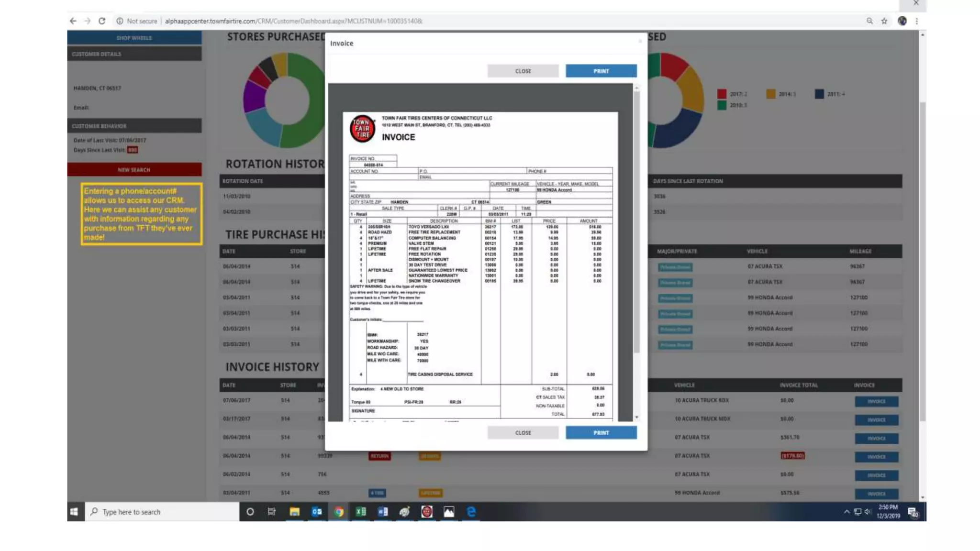Open Internet Explorer from taskbar
The image size is (980, 551).
[x=471, y=512]
